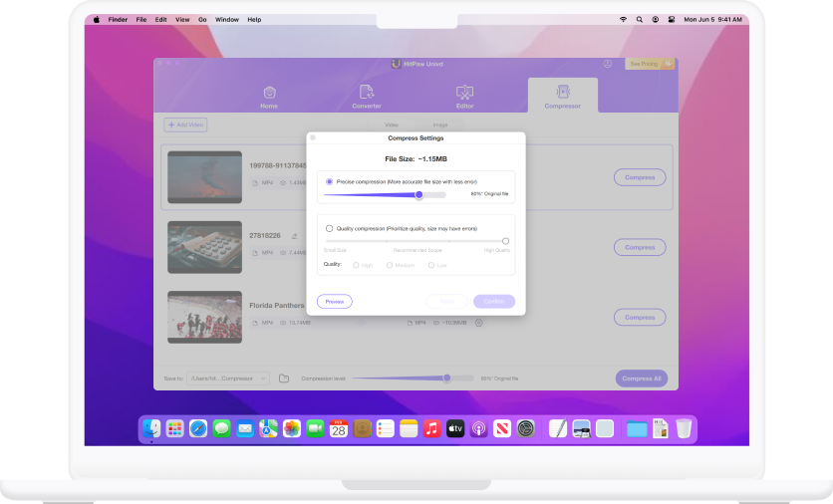Switch to the Image sub-tab

pos(439,125)
